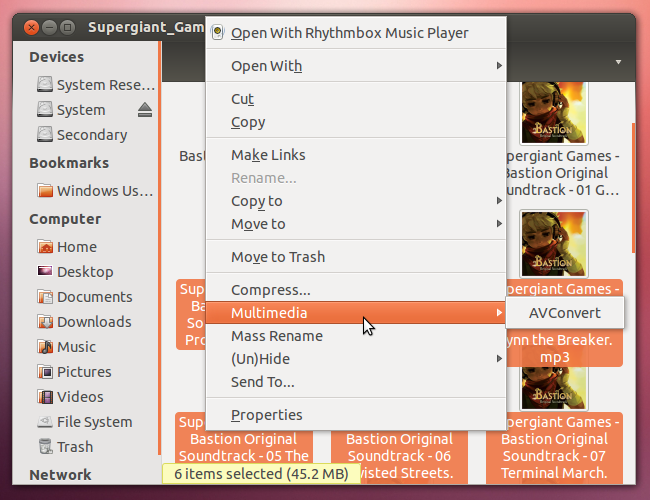
Task: Open the Move to submenu
Action: tap(356, 224)
